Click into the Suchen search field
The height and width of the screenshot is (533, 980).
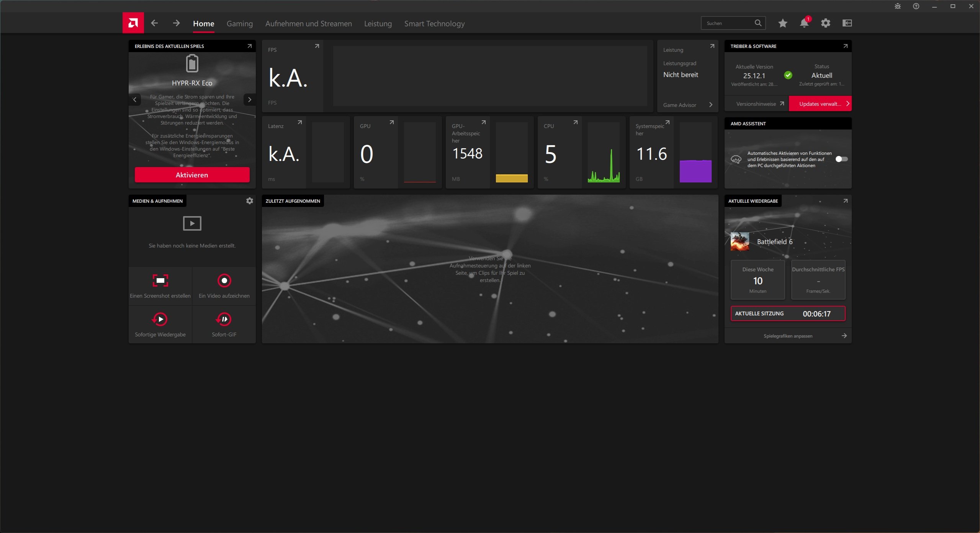728,23
